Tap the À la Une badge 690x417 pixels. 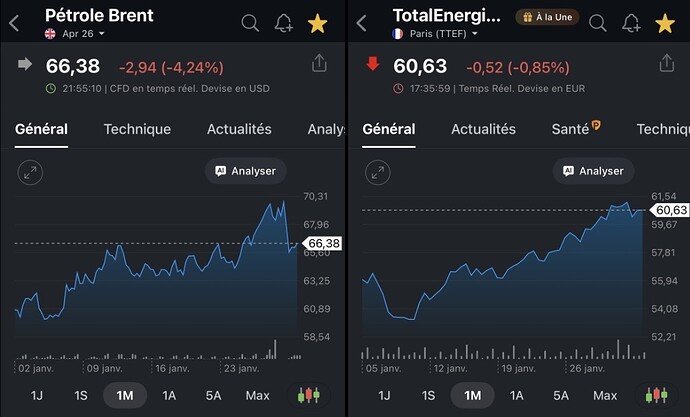pos(546,17)
